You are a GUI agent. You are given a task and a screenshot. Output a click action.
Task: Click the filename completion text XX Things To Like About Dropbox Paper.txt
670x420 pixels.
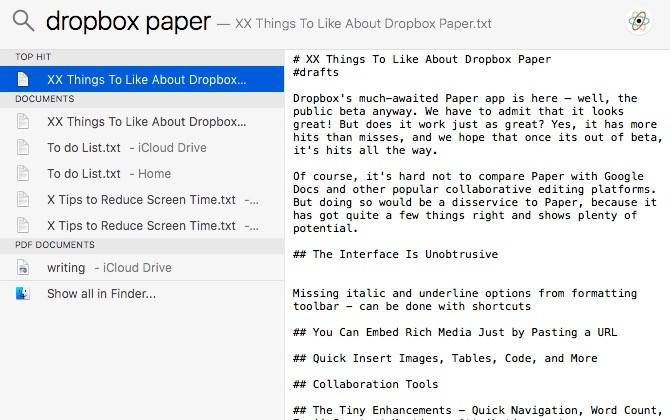[x=363, y=23]
